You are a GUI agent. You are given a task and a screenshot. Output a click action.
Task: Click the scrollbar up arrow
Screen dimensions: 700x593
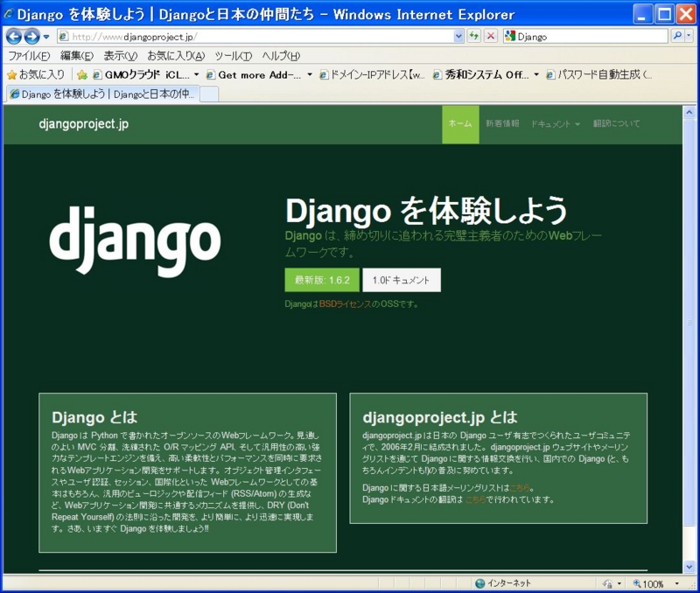[x=689, y=112]
